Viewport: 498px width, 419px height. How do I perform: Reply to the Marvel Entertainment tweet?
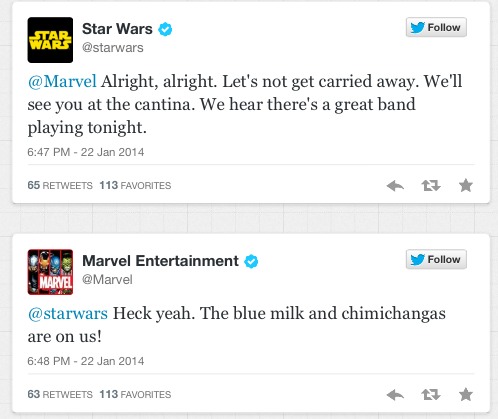point(395,395)
